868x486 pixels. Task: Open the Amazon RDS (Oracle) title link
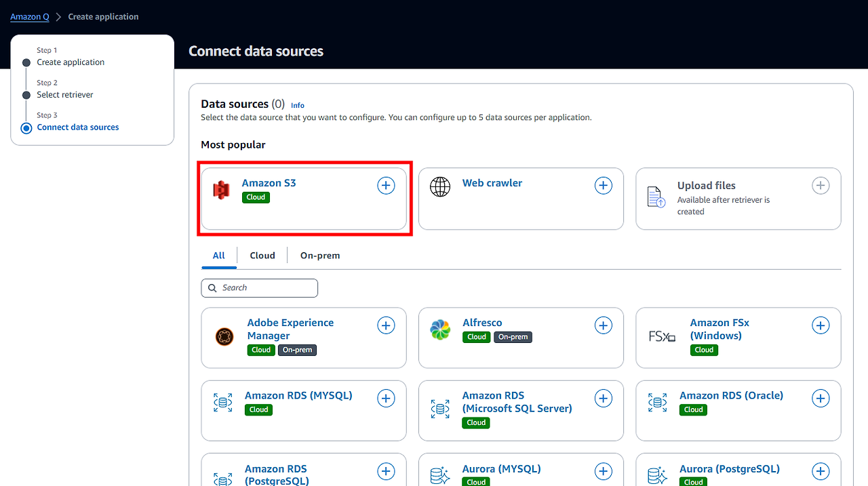(731, 395)
